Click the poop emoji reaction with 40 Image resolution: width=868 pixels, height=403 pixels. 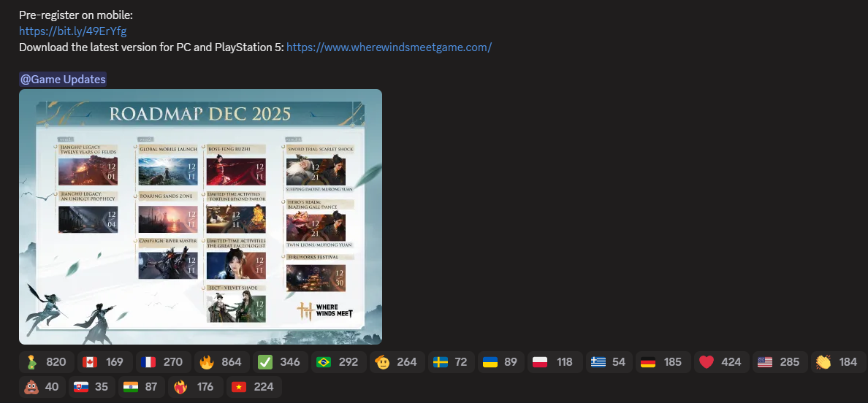point(42,387)
